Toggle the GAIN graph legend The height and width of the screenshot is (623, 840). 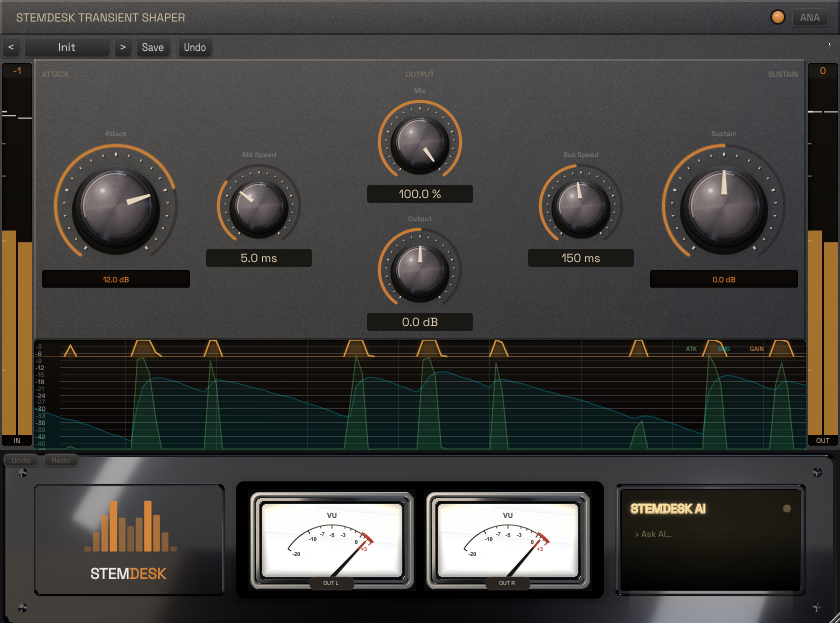click(756, 349)
